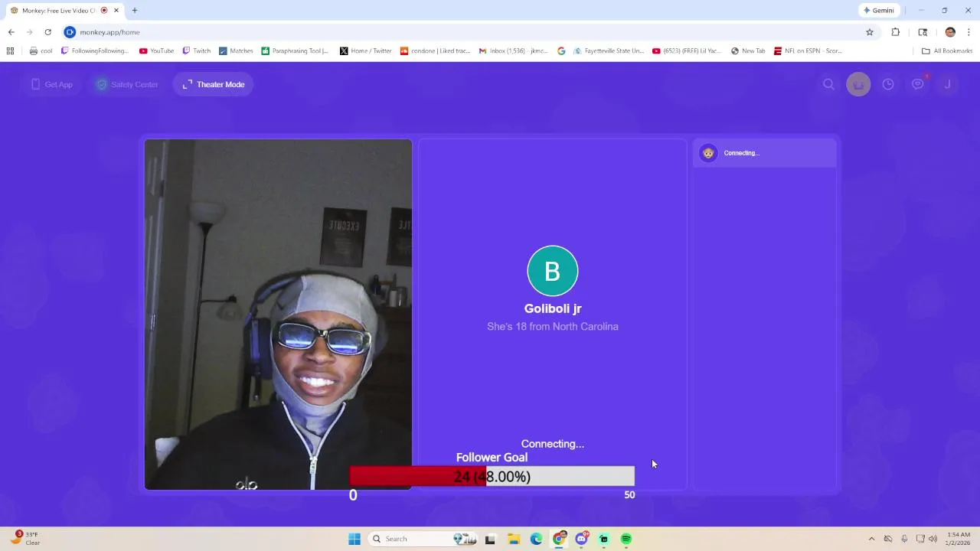This screenshot has height=551, width=980.
Task: Go back with browser back arrow
Action: pyautogui.click(x=11, y=32)
